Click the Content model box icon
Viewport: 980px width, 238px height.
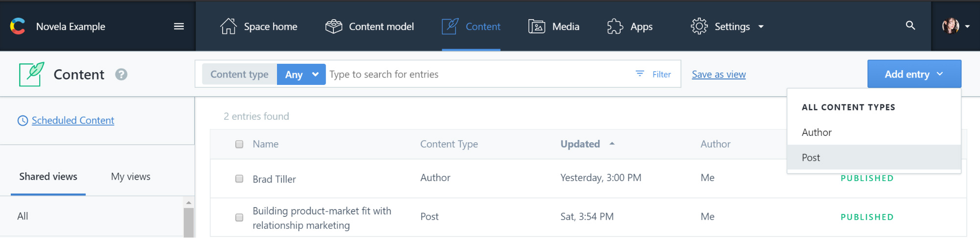click(333, 26)
